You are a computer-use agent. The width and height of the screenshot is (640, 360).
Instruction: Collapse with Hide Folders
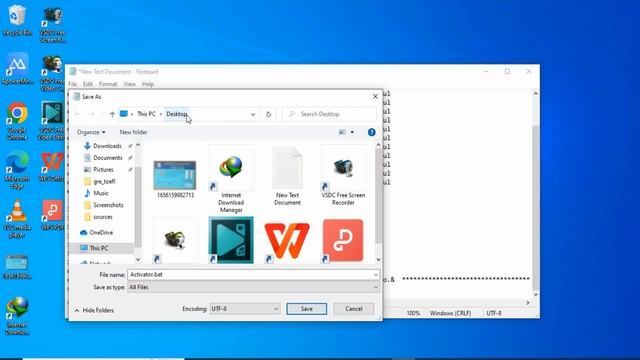click(x=94, y=311)
